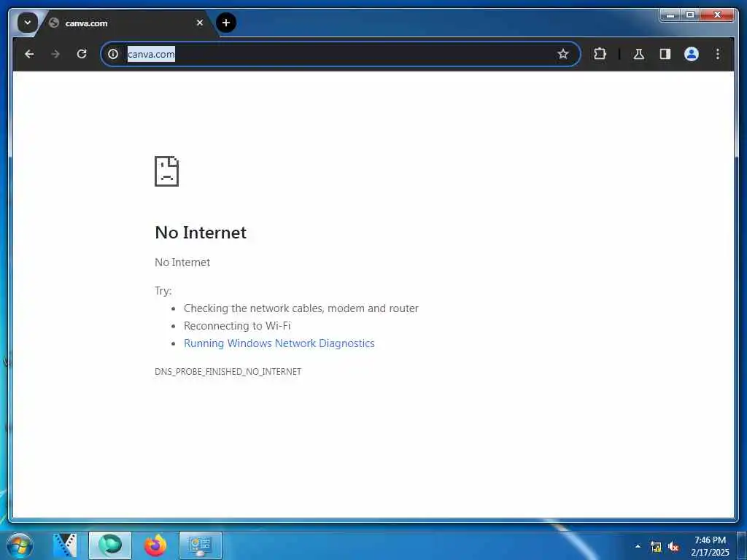Close the browser window
The image size is (747, 560).
[717, 15]
